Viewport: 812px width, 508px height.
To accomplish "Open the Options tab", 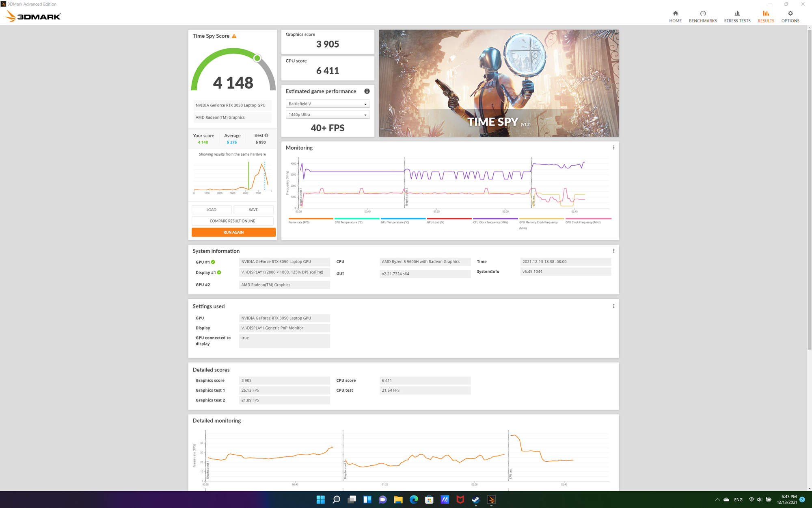I will 790,17.
